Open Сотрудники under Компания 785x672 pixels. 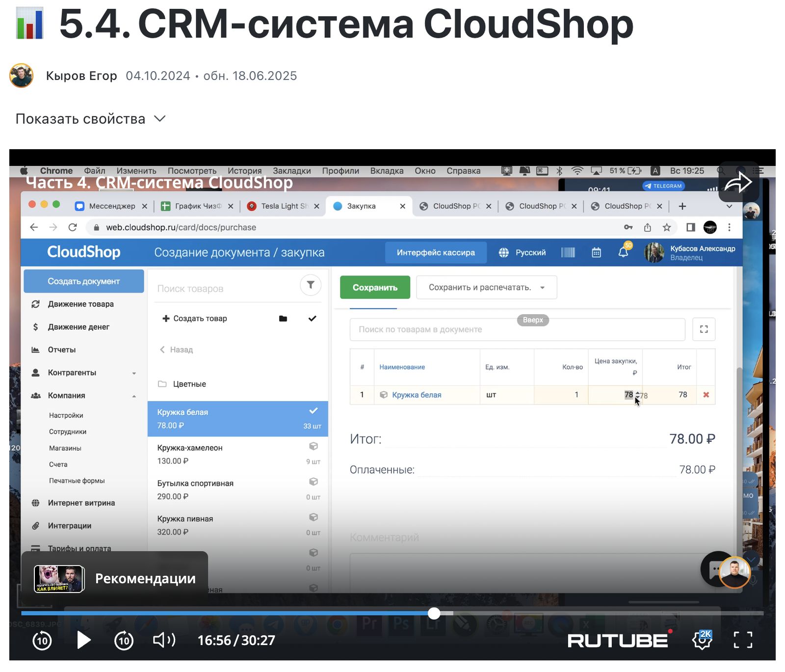click(x=68, y=432)
